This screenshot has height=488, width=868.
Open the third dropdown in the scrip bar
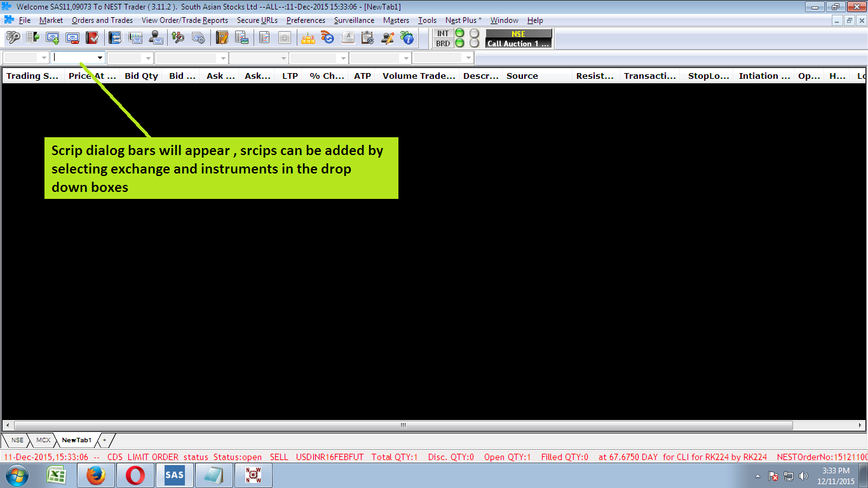[x=149, y=58]
